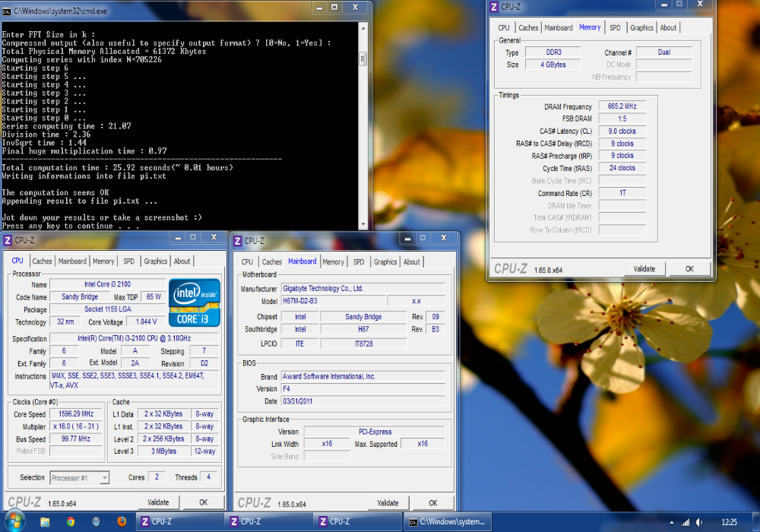Click OK in CPU tab window
760x532 pixels.
click(x=204, y=502)
